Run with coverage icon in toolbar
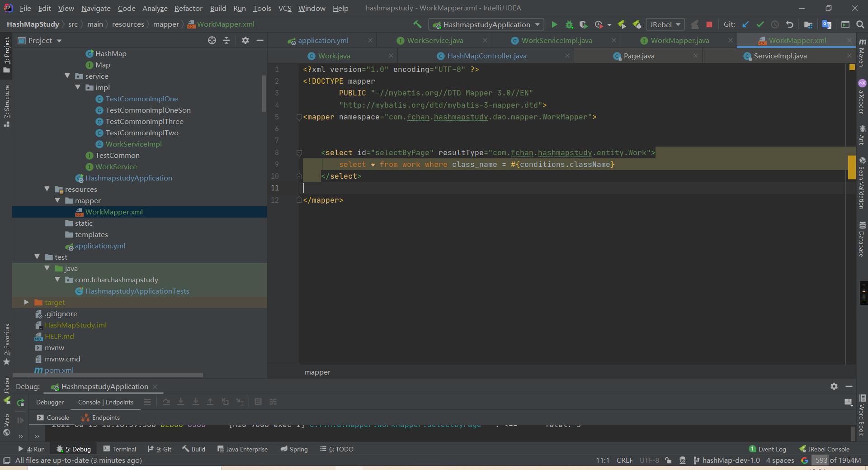Image resolution: width=868 pixels, height=470 pixels. (x=584, y=24)
